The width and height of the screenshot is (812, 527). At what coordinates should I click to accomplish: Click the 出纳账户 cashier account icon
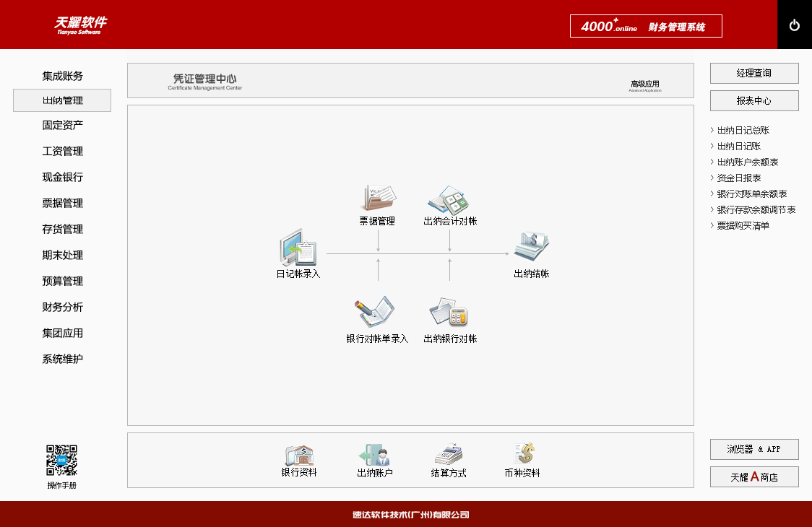point(374,455)
